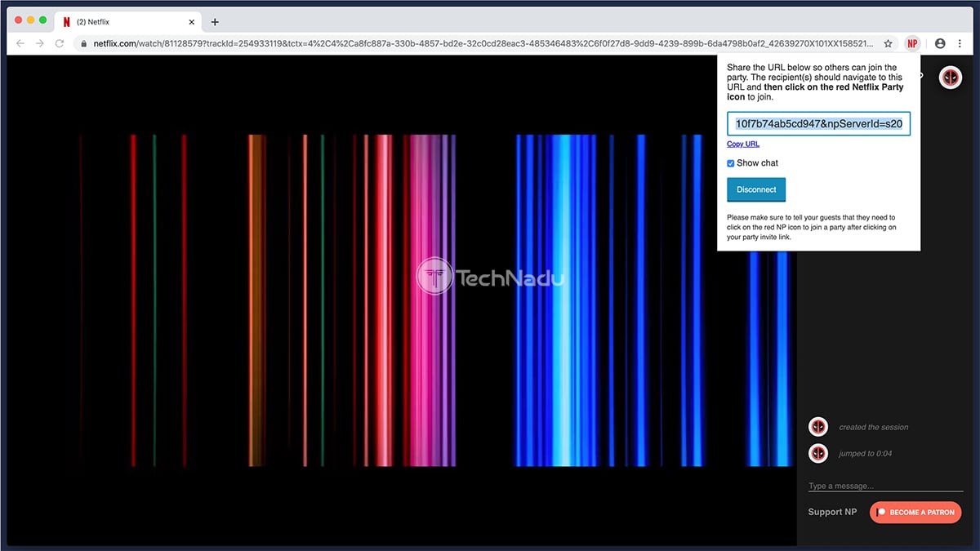This screenshot has width=980, height=551.
Task: Close the Netflix tab
Action: pos(190,22)
